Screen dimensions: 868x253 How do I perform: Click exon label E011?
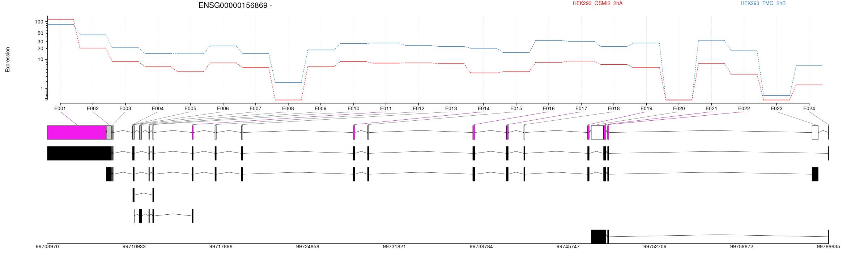(386, 108)
